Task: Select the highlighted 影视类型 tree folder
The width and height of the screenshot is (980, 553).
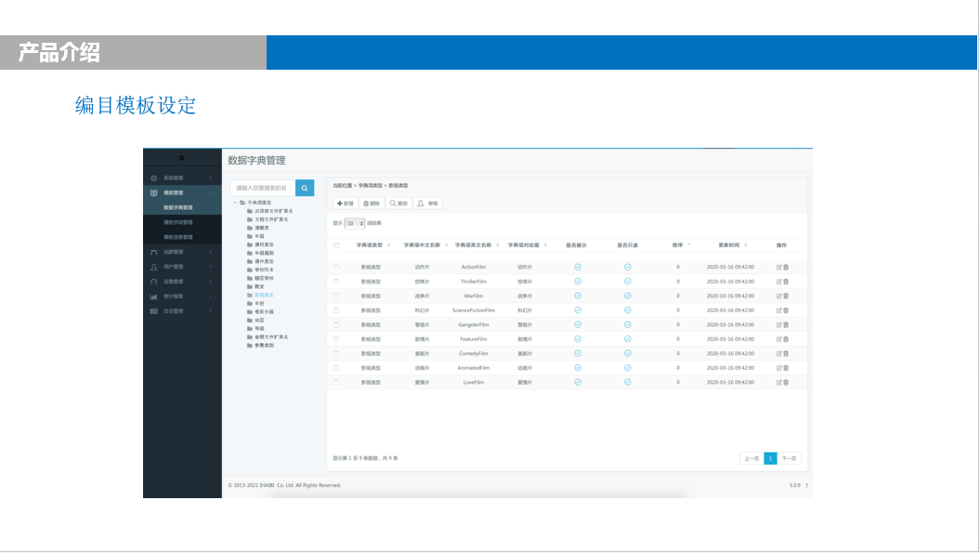Action: point(261,296)
